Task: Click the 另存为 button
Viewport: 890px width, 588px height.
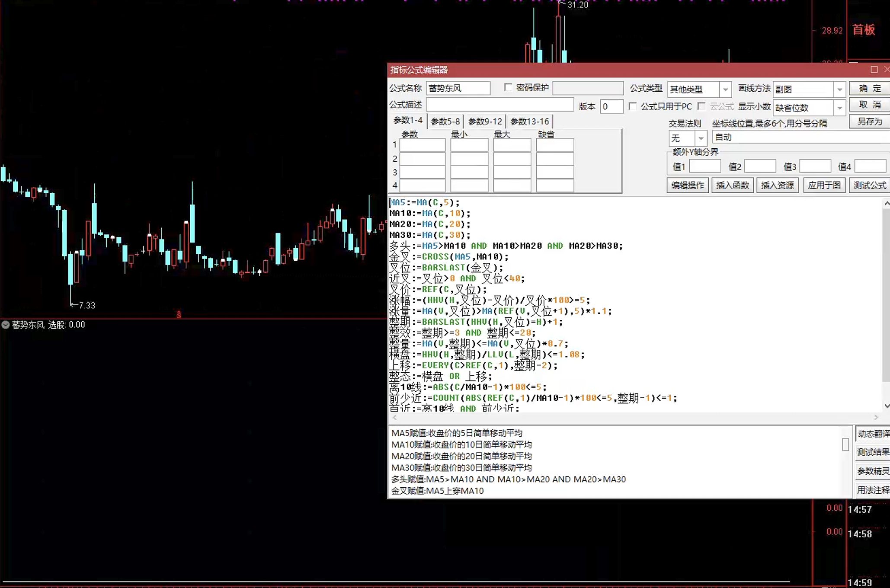Action: 870,121
